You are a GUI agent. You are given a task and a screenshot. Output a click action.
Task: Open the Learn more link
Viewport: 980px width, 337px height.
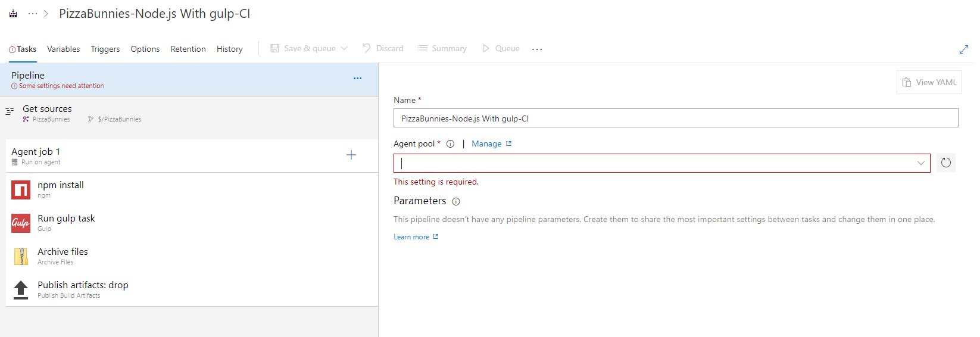click(411, 237)
